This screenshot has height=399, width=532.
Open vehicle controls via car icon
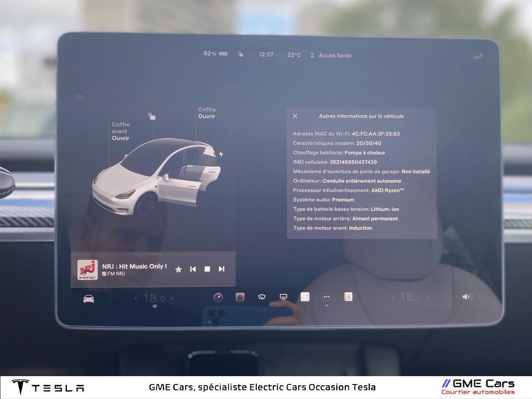click(x=89, y=299)
